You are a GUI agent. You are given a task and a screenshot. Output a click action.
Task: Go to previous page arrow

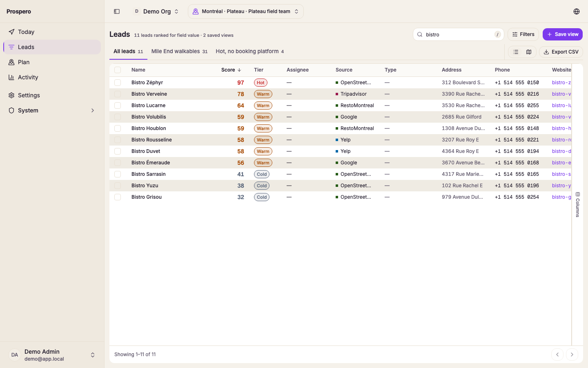tap(557, 355)
